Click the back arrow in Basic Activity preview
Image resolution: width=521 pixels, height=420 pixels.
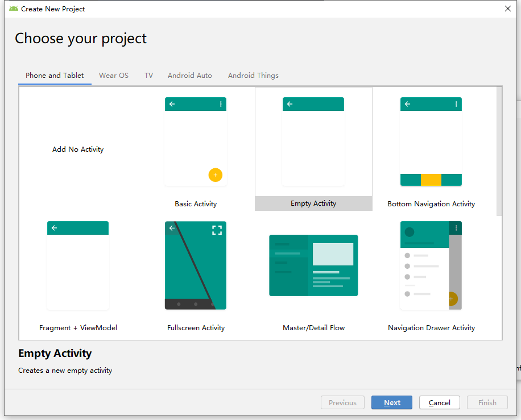tap(172, 104)
